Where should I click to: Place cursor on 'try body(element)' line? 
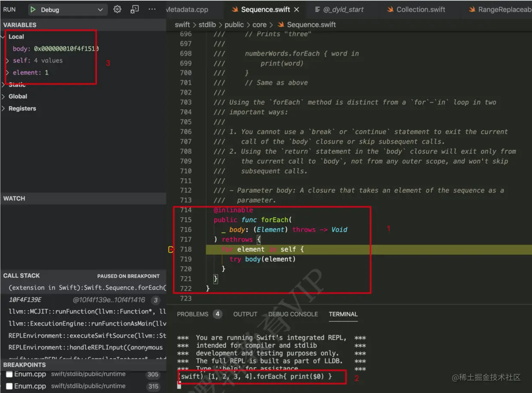[263, 259]
